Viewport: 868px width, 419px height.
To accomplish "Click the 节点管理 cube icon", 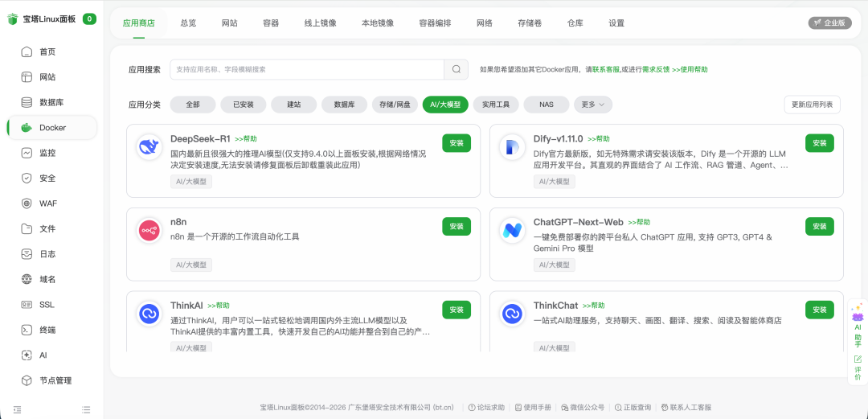I will 27,380.
